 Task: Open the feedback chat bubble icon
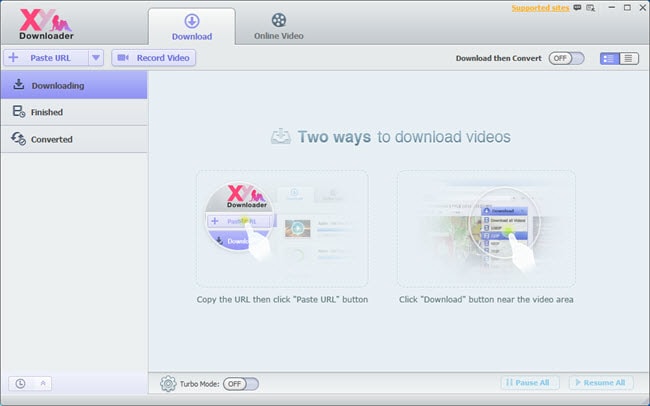[x=579, y=9]
